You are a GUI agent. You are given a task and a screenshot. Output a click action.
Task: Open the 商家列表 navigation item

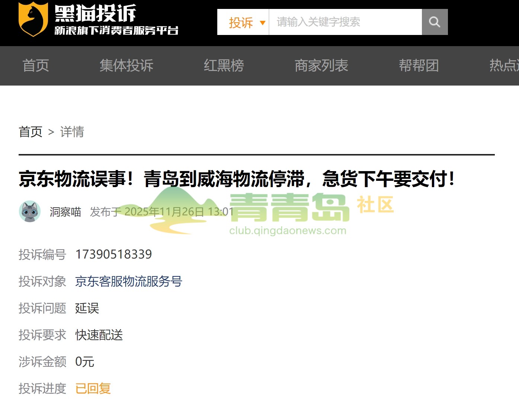[321, 66]
